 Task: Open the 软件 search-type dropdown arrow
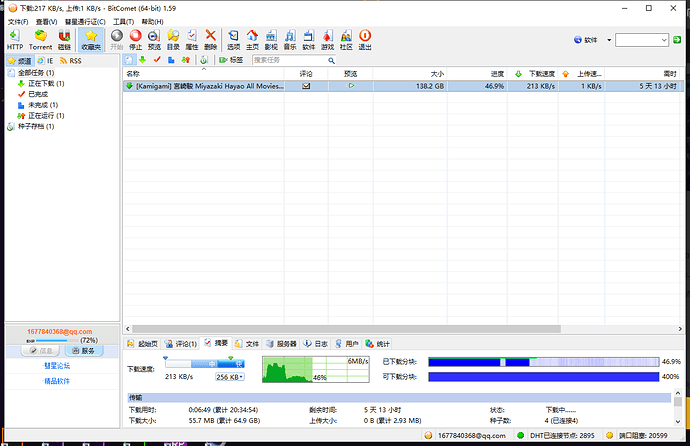609,40
